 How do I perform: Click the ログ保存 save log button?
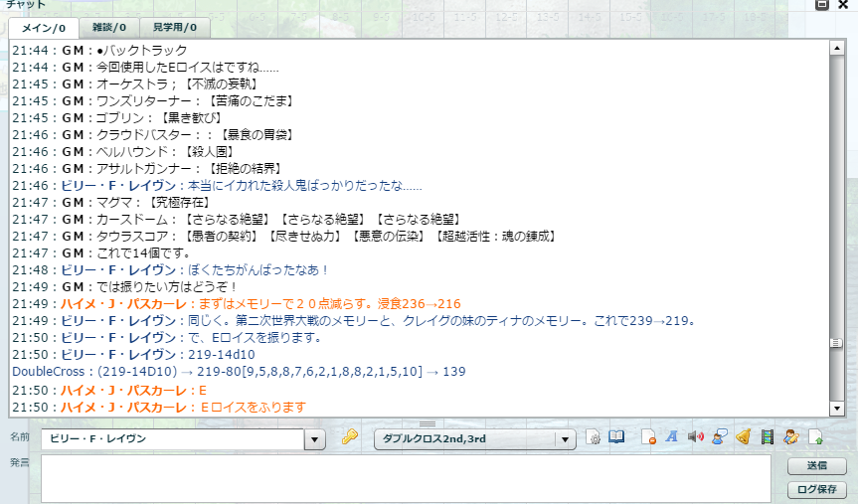[816, 489]
